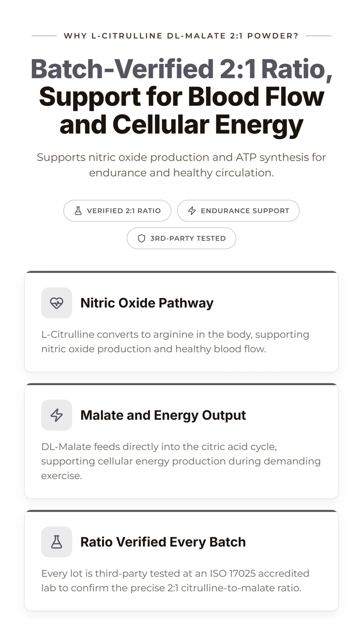Open the Ratio Verified Every Batch heading

coord(163,542)
